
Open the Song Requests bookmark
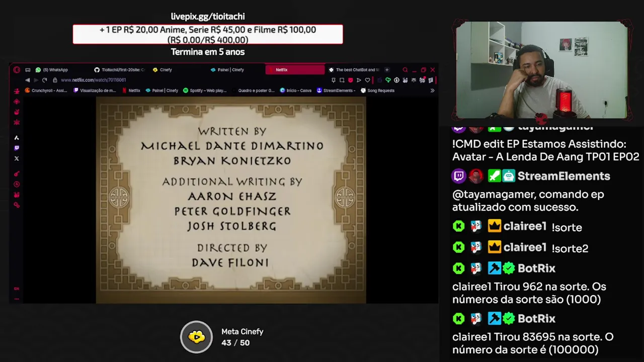pyautogui.click(x=377, y=90)
